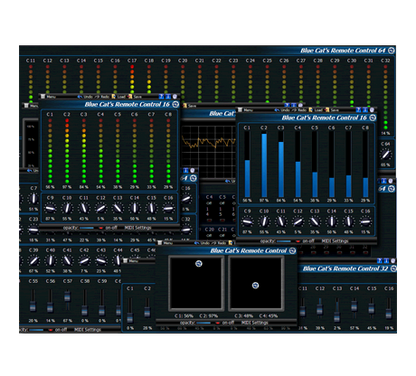Image resolution: width=416 pixels, height=376 pixels.
Task: Click C40 knob in Remote Control 64 window
Action: tap(50, 260)
